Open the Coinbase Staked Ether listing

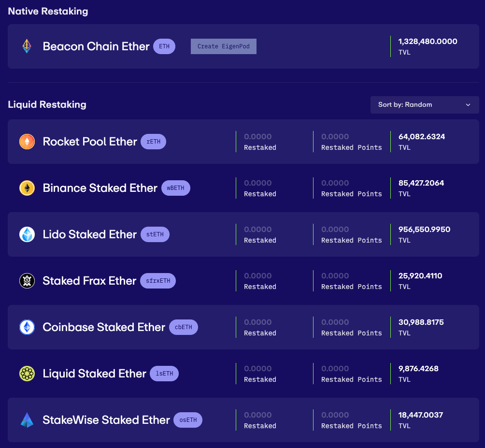tap(104, 327)
